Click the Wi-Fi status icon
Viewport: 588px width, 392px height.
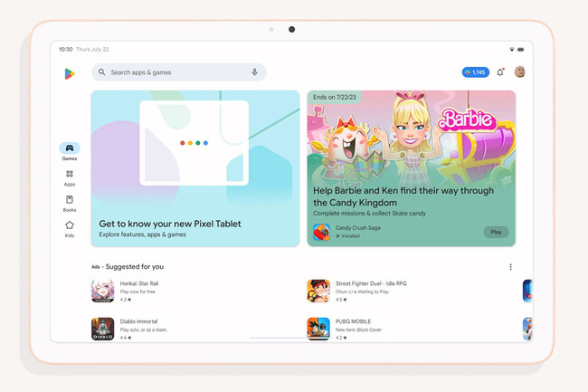click(x=512, y=49)
